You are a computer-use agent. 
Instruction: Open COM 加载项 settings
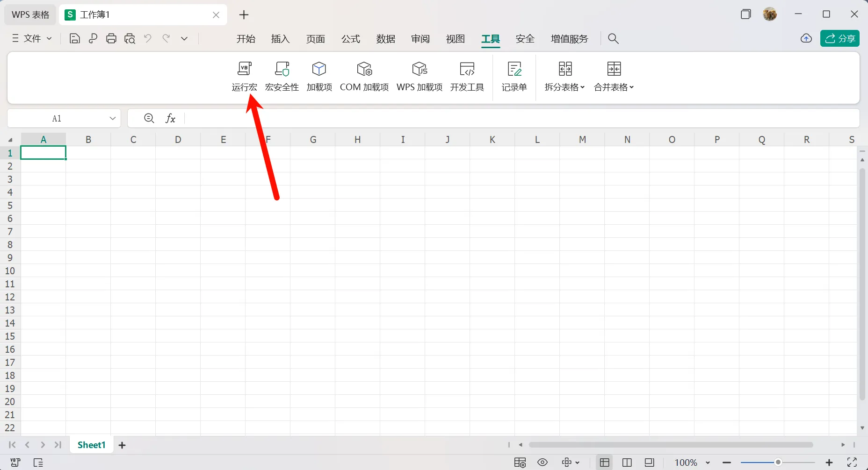364,76
